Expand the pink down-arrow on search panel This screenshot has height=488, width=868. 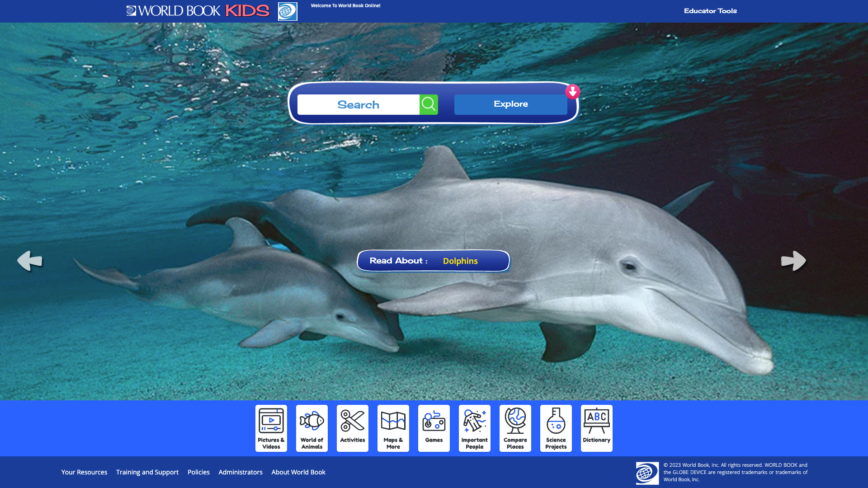573,92
